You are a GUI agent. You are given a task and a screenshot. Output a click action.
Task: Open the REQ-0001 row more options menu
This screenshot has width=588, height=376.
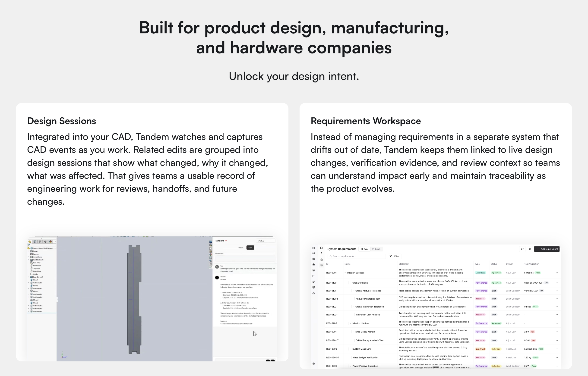(x=557, y=273)
